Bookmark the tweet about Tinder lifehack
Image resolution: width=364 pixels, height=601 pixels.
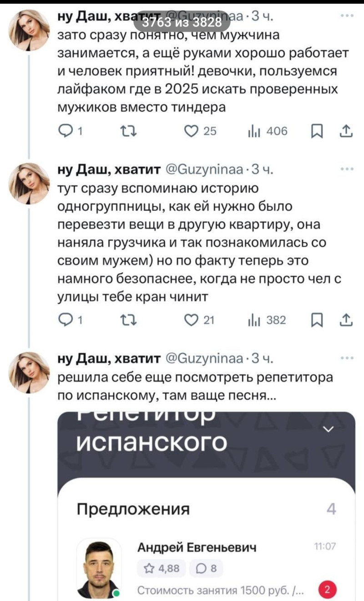pyautogui.click(x=315, y=132)
